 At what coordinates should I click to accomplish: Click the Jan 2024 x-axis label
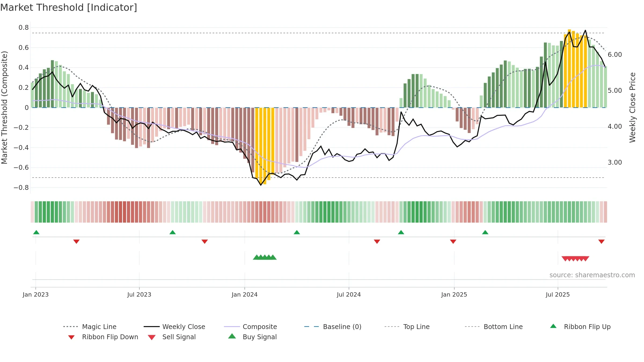click(244, 295)
